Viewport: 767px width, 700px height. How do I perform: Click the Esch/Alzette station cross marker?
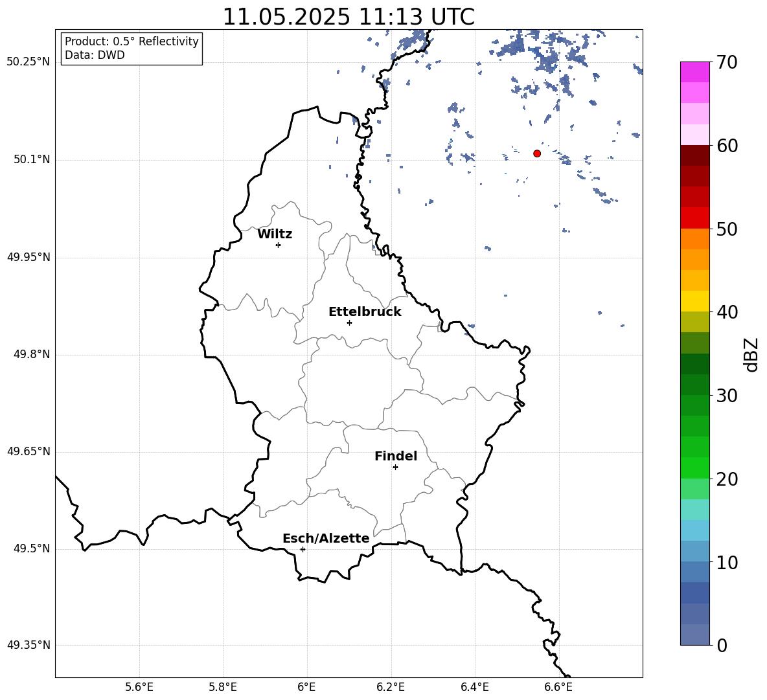tap(303, 549)
